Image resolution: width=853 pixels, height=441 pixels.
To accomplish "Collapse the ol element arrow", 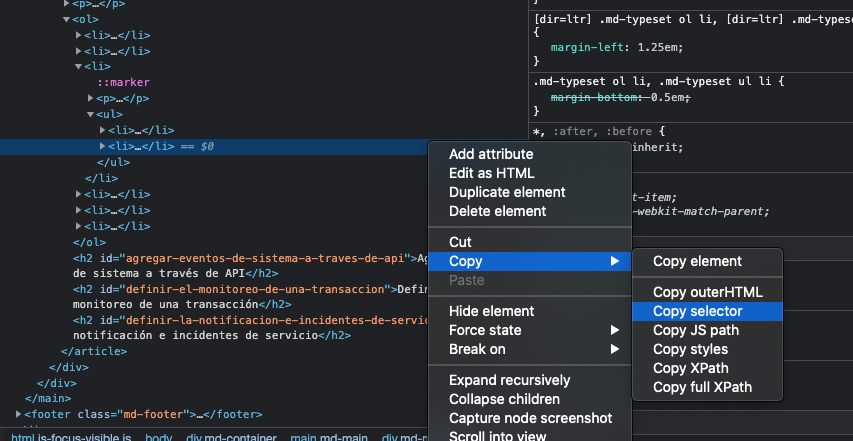I will (x=66, y=20).
